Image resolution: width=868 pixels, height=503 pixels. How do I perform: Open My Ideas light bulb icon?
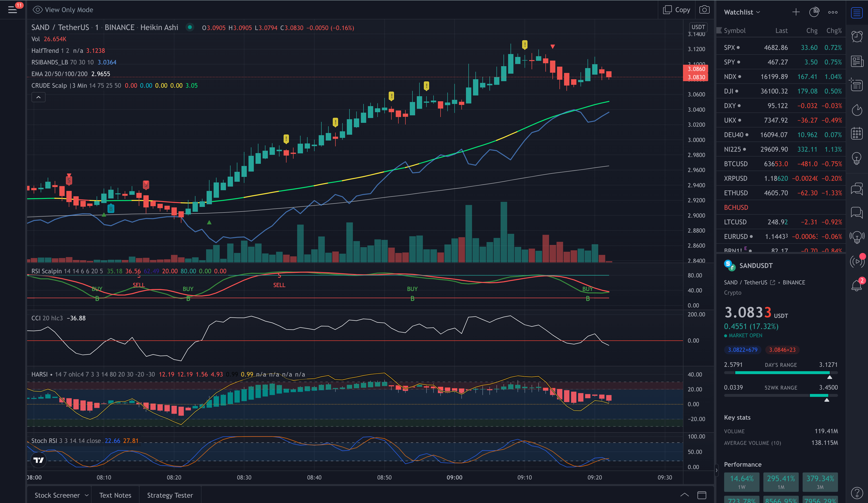(x=857, y=158)
